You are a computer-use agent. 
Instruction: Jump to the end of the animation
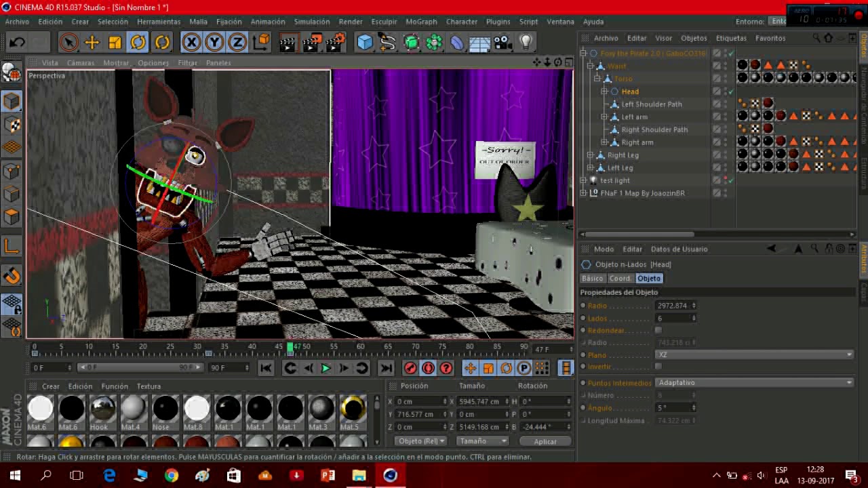(386, 368)
